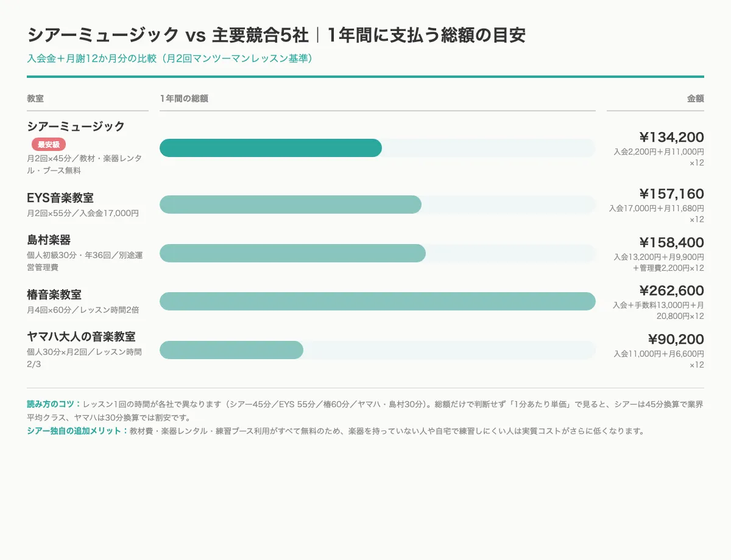Click the breakdown 入会17,000円＋月11,680円
Image resolution: width=731 pixels, height=560 pixels.
point(657,214)
